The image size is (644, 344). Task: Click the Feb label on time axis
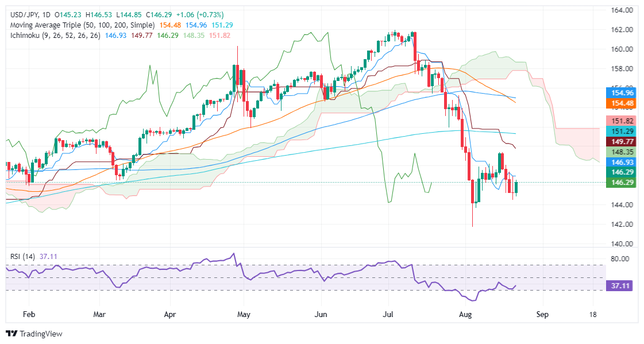(29, 315)
